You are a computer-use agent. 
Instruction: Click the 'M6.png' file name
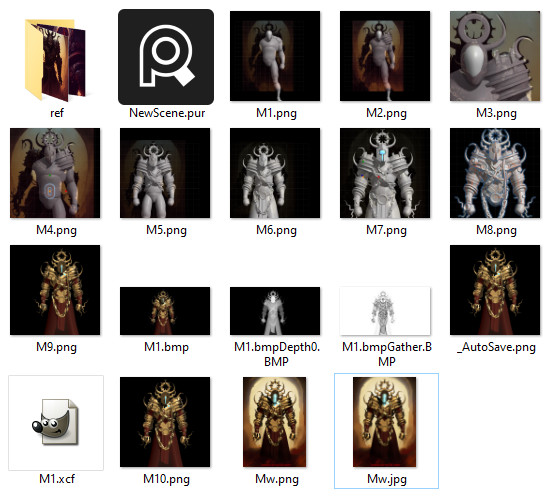click(276, 230)
